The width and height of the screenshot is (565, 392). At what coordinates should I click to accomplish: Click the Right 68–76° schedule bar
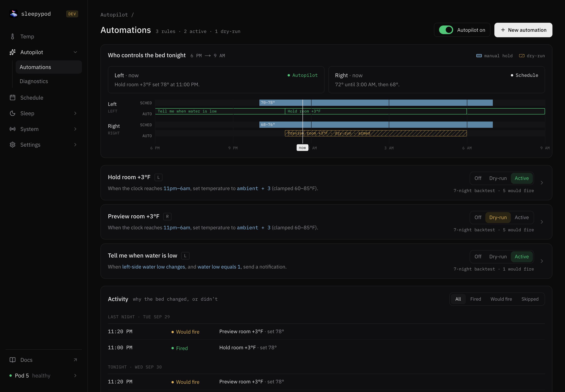pyautogui.click(x=376, y=125)
